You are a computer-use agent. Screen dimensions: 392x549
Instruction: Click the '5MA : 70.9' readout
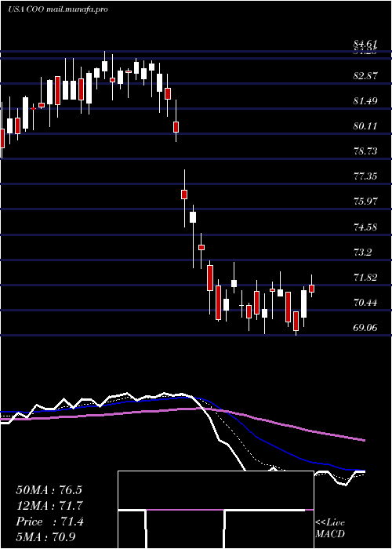[45, 536]
